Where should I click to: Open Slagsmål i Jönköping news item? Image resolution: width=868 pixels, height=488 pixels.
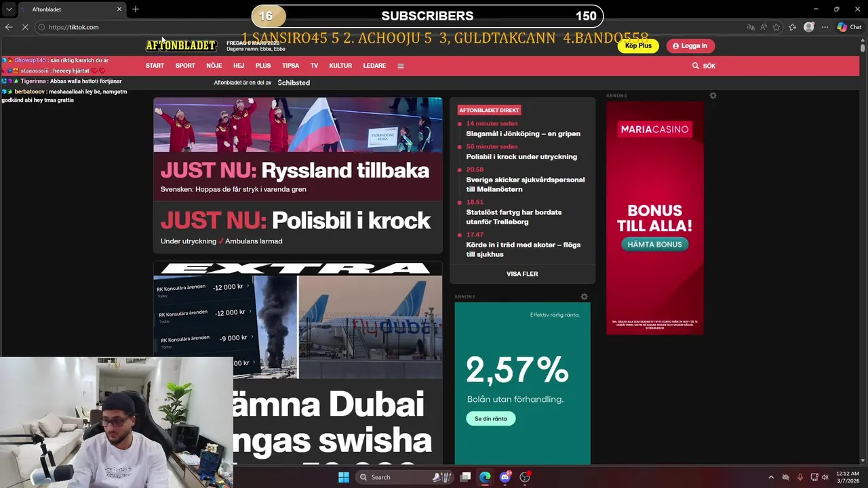(x=523, y=134)
